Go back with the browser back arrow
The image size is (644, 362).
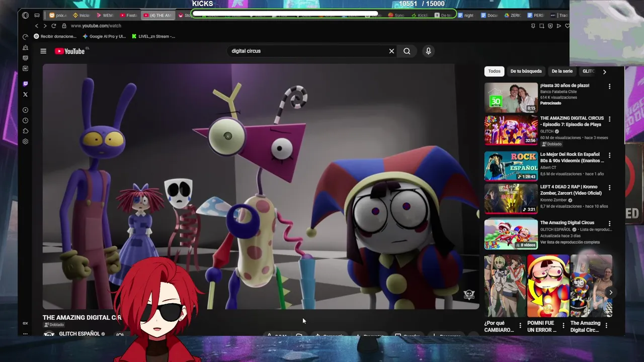coord(36,26)
